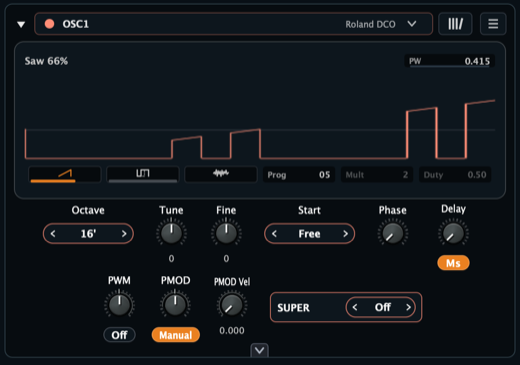
Task: Click the Fine value 0
Action: pyautogui.click(x=226, y=259)
